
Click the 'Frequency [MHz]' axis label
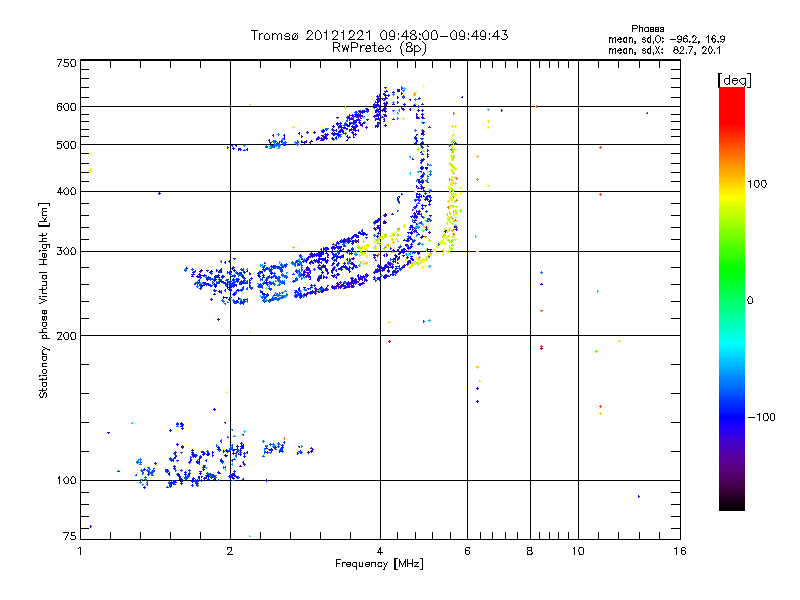pyautogui.click(x=379, y=564)
